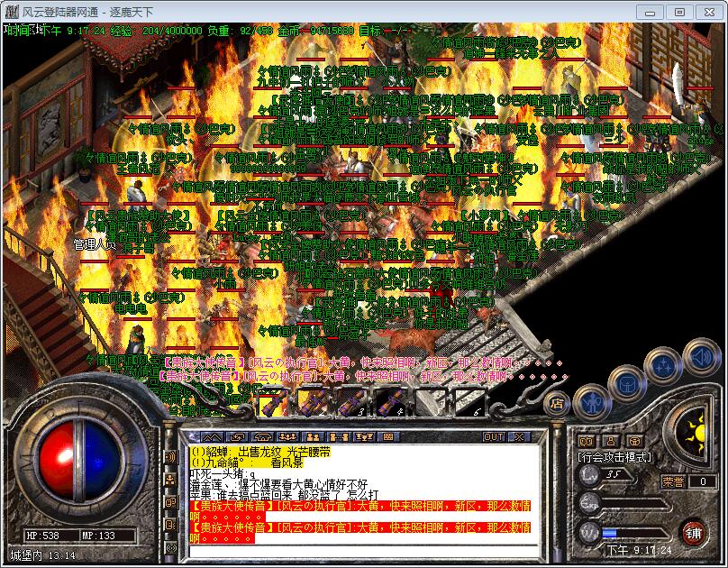Viewport: 728px width, 568px height.
Task: Click the red 铺 stall button
Action: point(694,533)
